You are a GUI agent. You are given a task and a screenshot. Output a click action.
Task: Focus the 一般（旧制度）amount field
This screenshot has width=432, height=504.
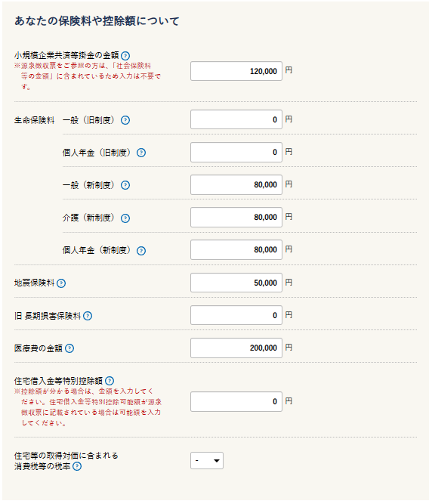[x=236, y=119]
